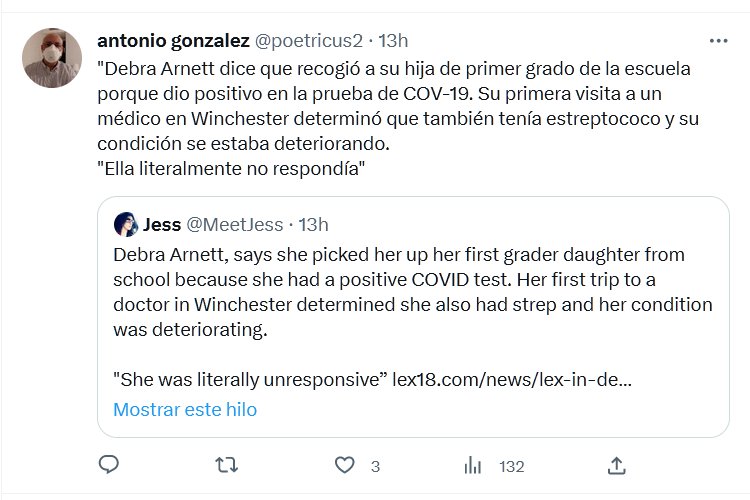Open tweet analytics bar chart icon
This screenshot has width=750, height=500.
[x=473, y=465]
